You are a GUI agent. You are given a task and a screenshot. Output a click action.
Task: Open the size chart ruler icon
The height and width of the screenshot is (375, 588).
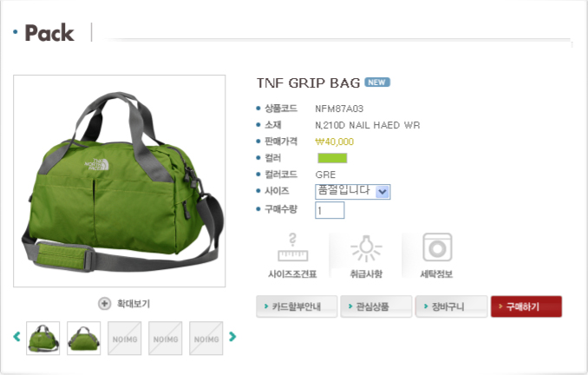click(292, 247)
